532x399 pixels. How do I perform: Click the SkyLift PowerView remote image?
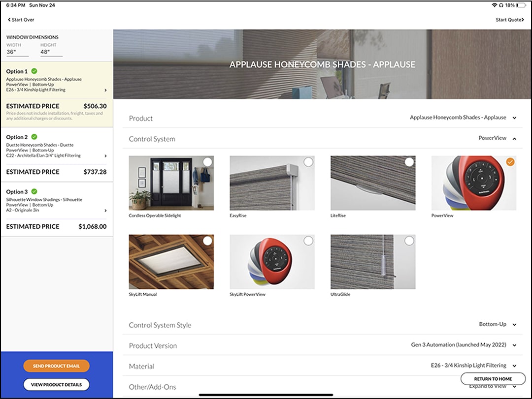click(x=272, y=262)
